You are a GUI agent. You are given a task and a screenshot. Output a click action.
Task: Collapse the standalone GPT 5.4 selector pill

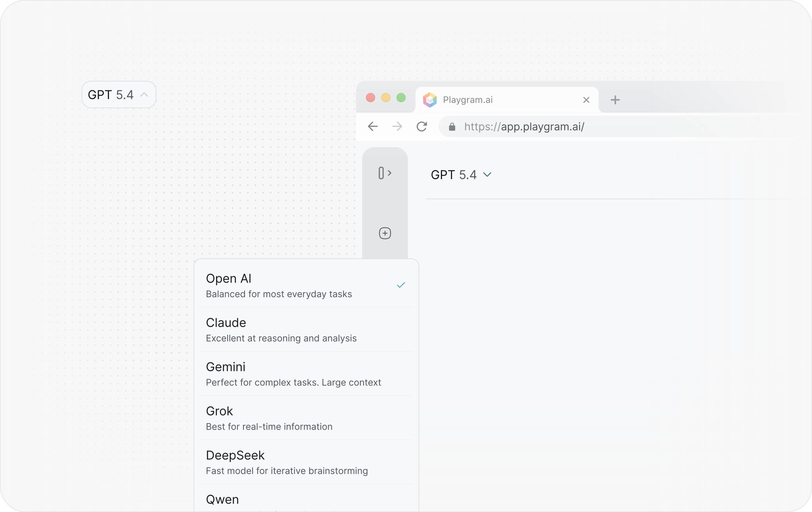pos(119,95)
